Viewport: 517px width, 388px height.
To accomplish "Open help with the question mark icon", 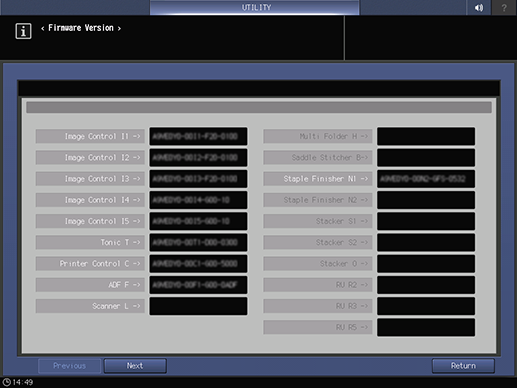I will coord(504,7).
